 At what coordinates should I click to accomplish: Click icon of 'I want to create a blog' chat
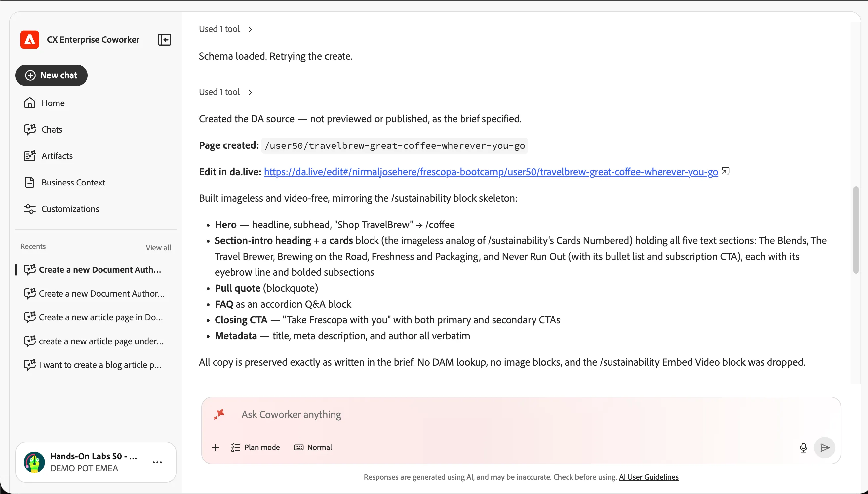click(x=29, y=365)
